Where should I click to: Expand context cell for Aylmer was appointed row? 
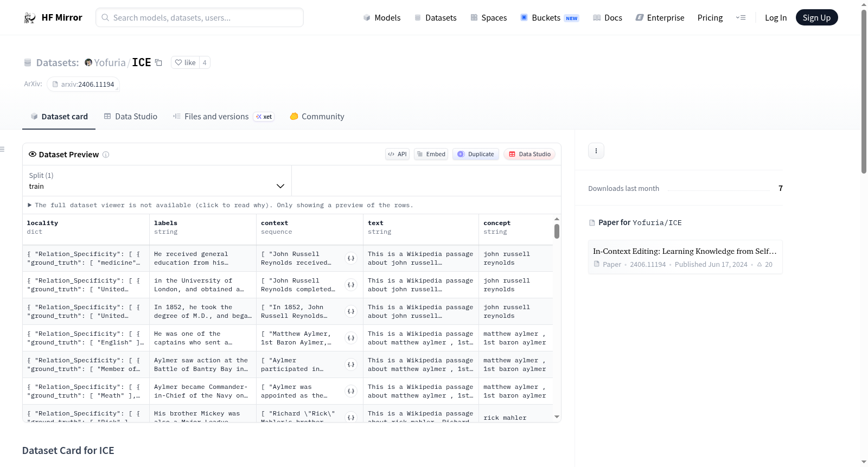coord(351,391)
